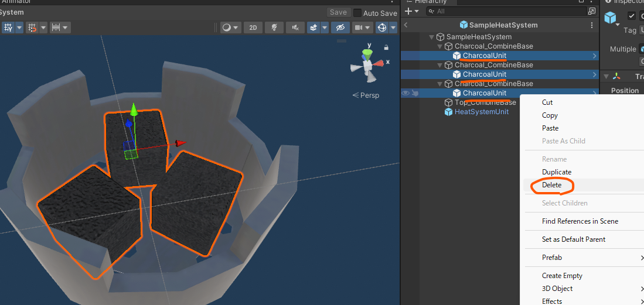Image resolution: width=644 pixels, height=305 pixels.
Task: Click the disabled Save button
Action: click(339, 12)
